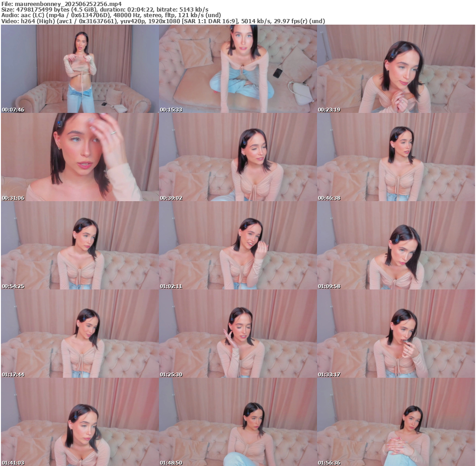Click the frame stamped 00:46:38
This screenshot has width=476, height=466.
click(396, 157)
